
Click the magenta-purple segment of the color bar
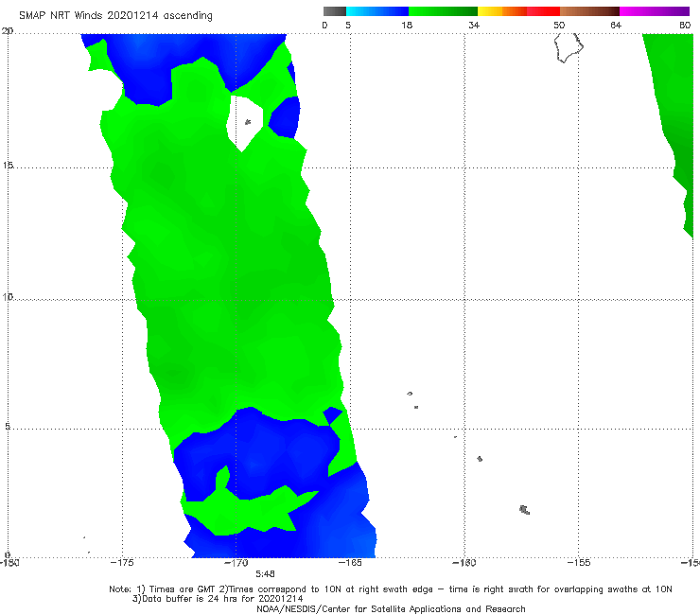point(655,11)
